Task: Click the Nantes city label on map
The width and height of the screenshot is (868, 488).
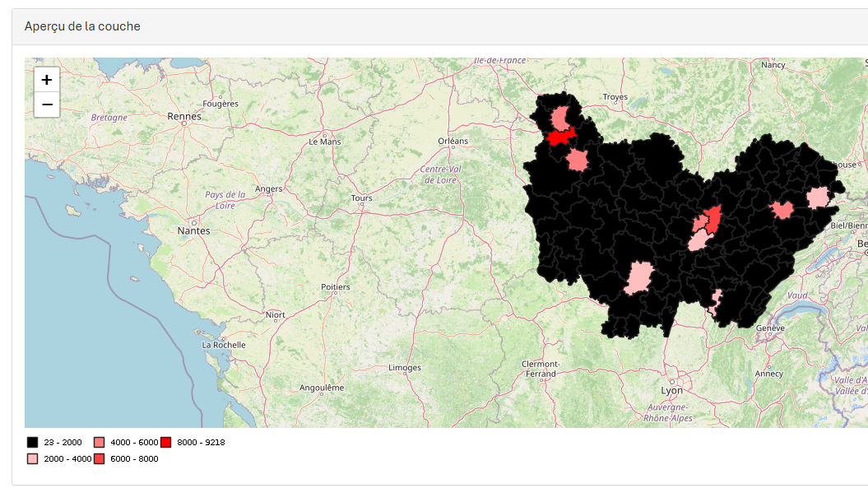Action: (x=193, y=231)
